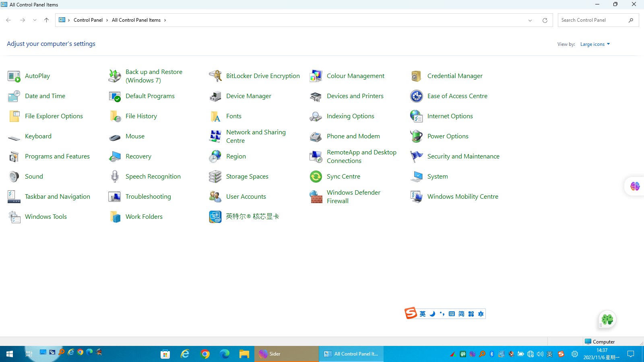Open BitLocker Drive Encryption icon
Viewport: 644px width, 362px height.
(215, 76)
